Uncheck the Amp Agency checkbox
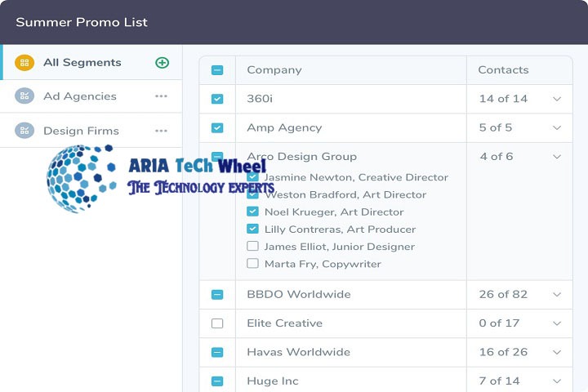 coord(217,128)
